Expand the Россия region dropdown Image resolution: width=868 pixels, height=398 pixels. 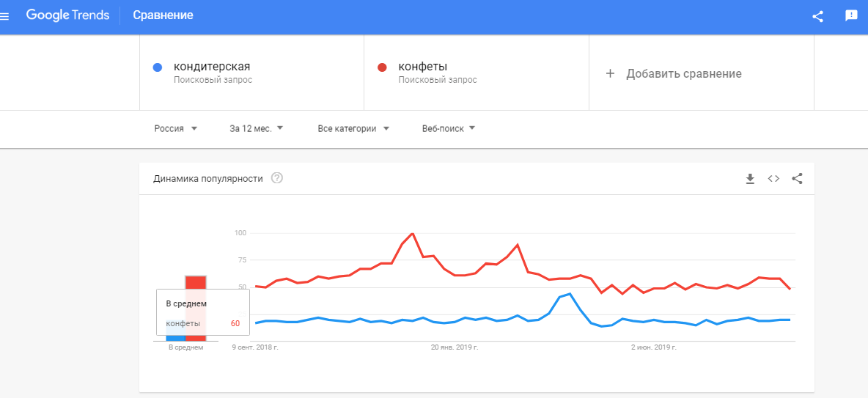coord(176,128)
